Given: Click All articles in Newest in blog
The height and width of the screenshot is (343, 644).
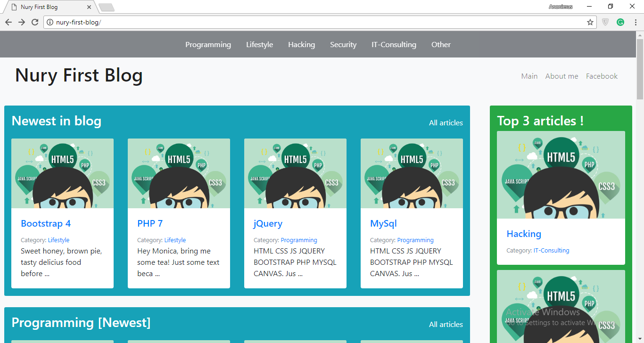Looking at the screenshot, I should (x=446, y=123).
